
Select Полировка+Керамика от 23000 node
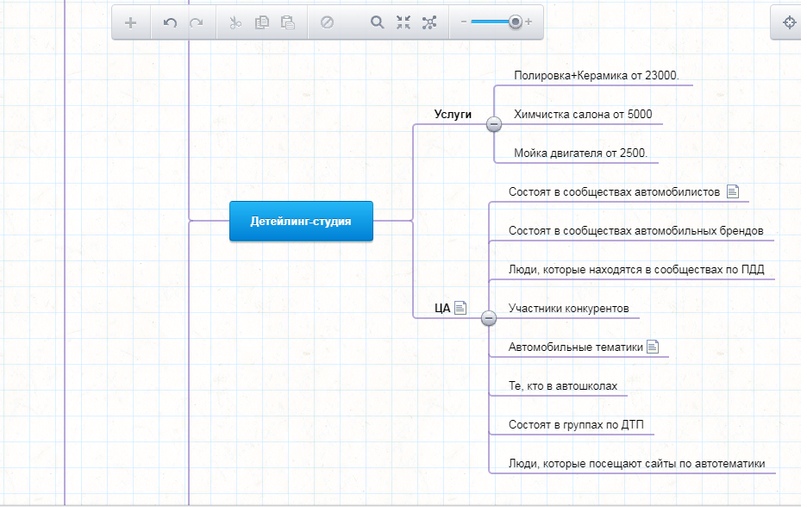pyautogui.click(x=597, y=76)
